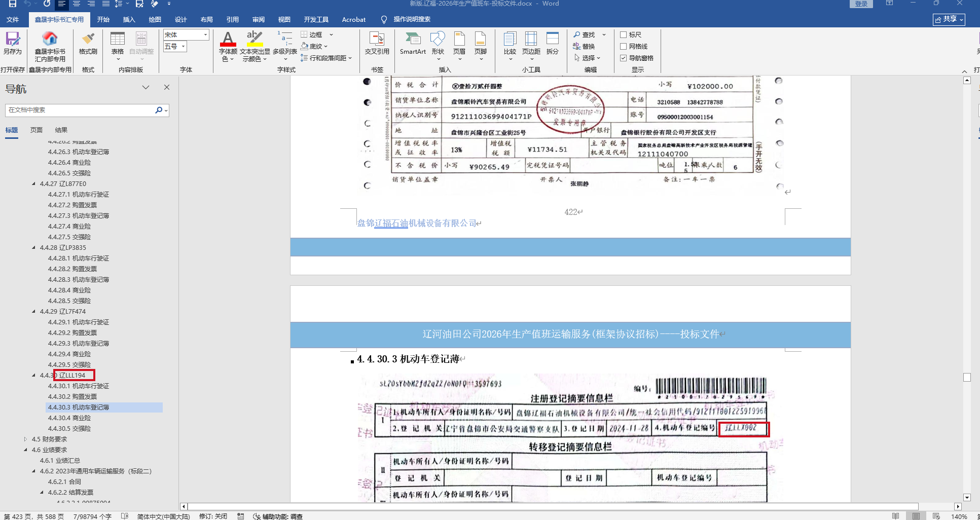This screenshot has height=520, width=980.
Task: Click the 替换 replace command
Action: click(x=584, y=46)
